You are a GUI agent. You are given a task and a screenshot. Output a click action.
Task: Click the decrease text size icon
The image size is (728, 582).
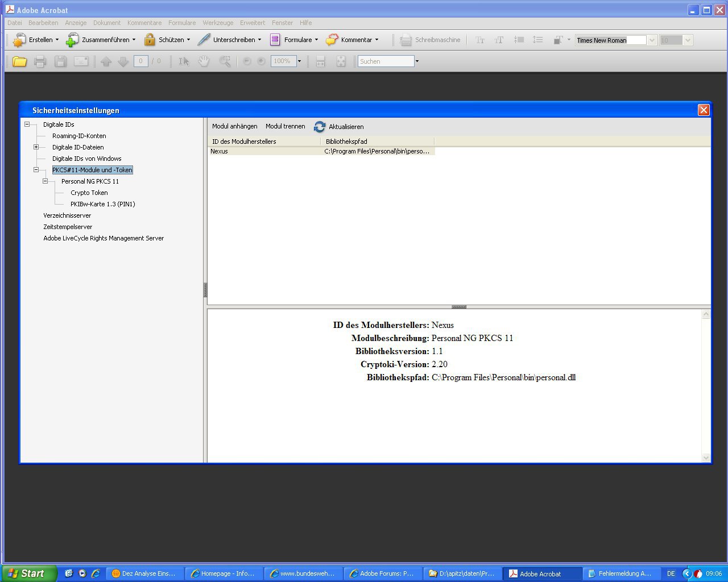tap(480, 40)
